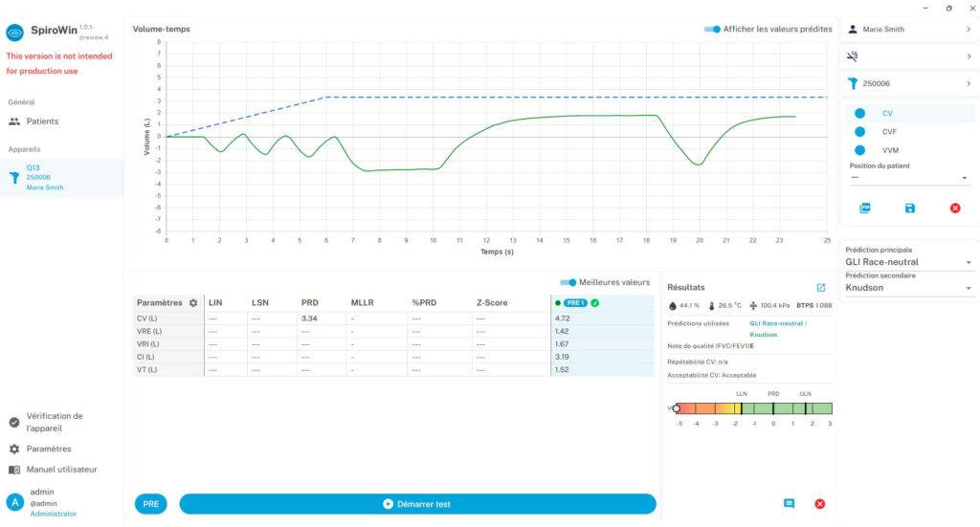Click the pressure icon beside 100.4 kPa
This screenshot has width=980, height=527.
point(753,306)
